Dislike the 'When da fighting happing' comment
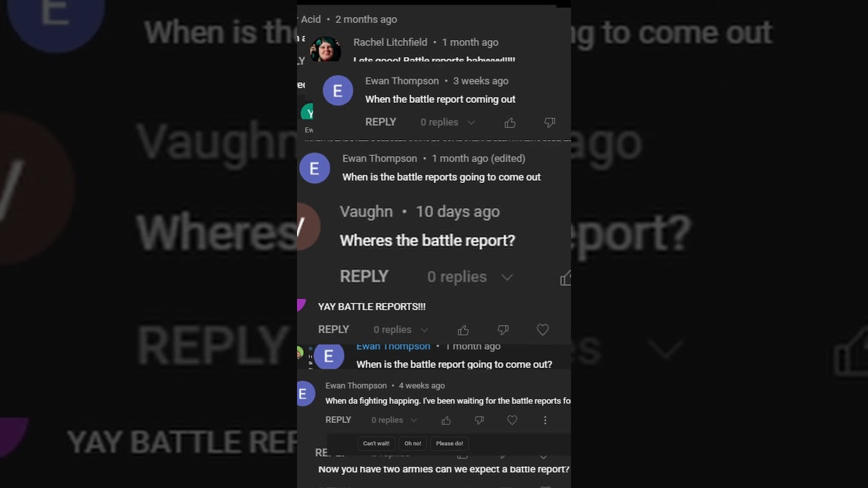868x488 pixels. point(479,420)
